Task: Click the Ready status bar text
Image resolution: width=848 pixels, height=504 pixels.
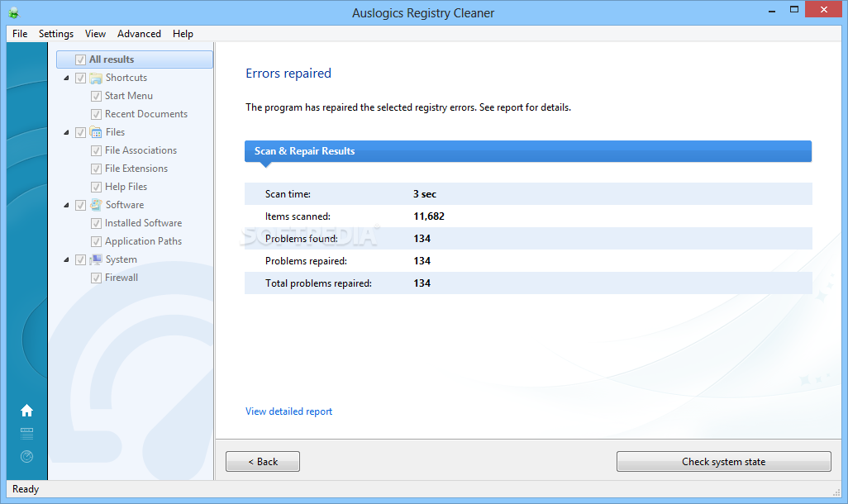Action: pyautogui.click(x=26, y=489)
